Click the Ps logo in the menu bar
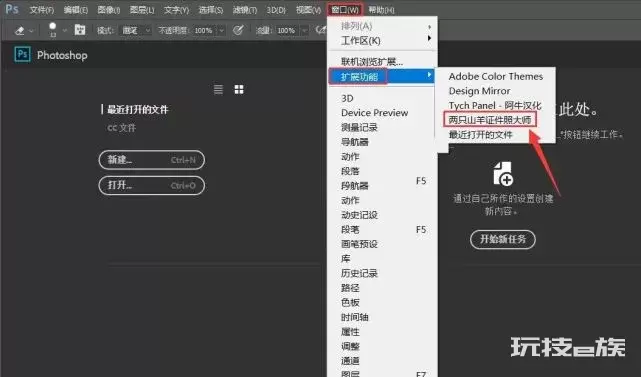Screen dimensions: 641x377 pyautogui.click(x=12, y=9)
